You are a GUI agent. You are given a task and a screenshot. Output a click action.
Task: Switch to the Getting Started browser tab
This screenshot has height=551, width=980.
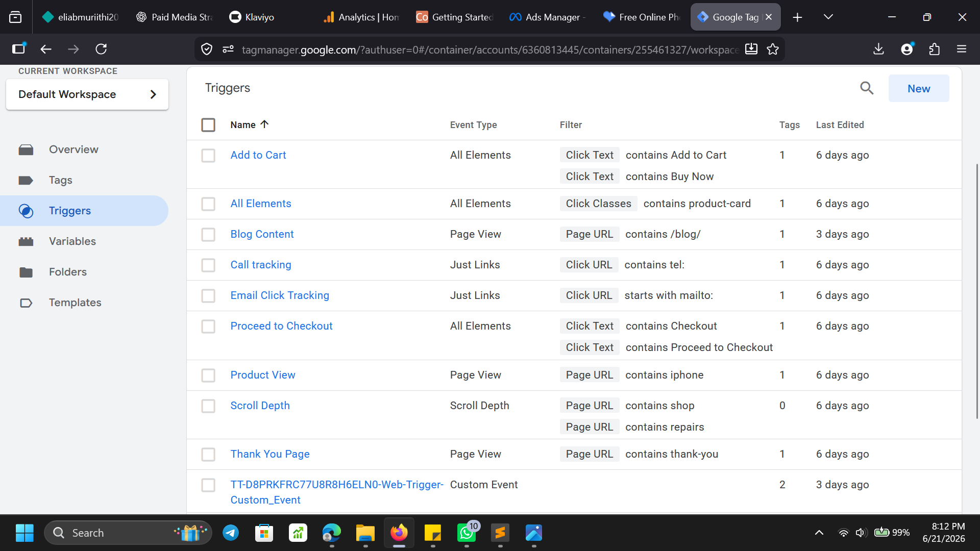(454, 17)
